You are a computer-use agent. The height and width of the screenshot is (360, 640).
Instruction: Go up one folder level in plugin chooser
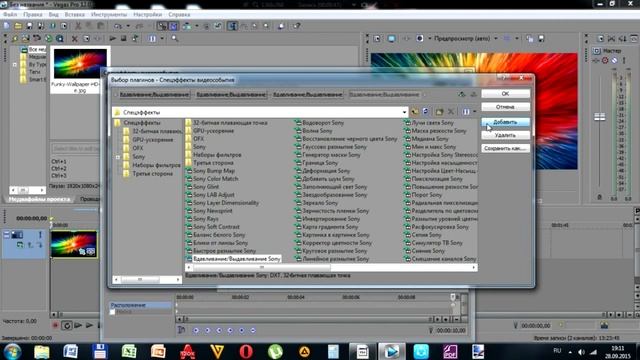415,112
